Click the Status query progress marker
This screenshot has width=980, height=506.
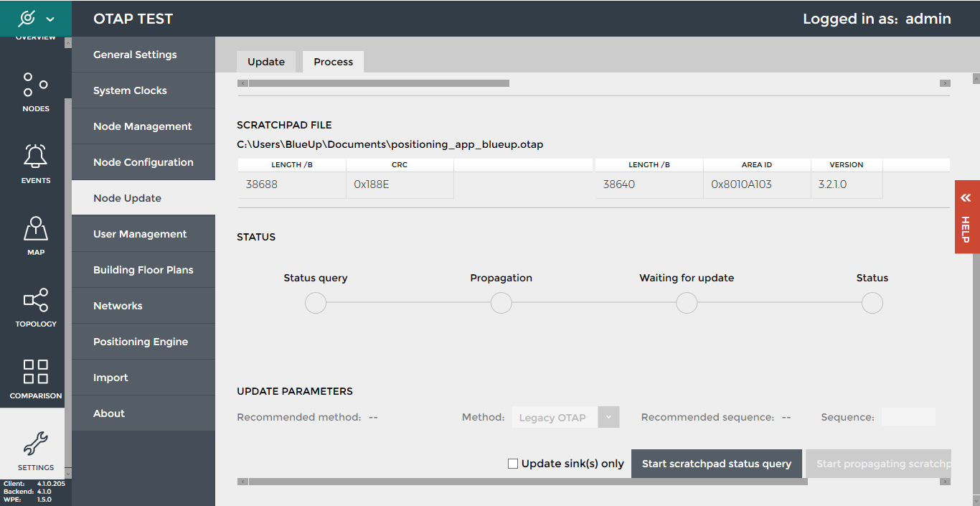(x=316, y=303)
